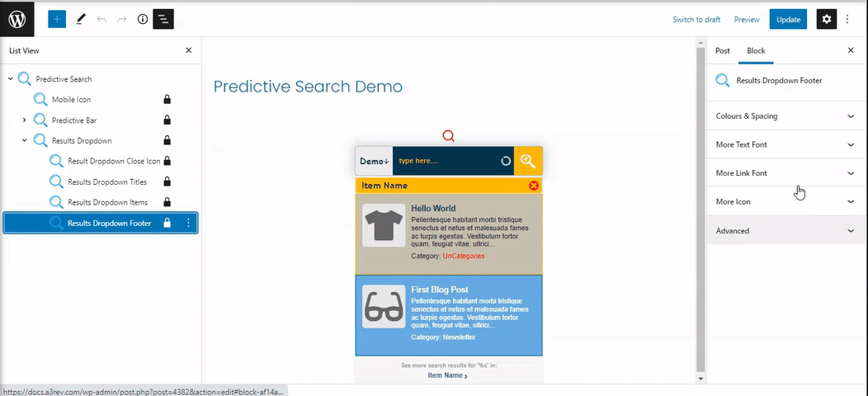This screenshot has height=396, width=868.
Task: Click the type here search input field
Action: pos(446,161)
